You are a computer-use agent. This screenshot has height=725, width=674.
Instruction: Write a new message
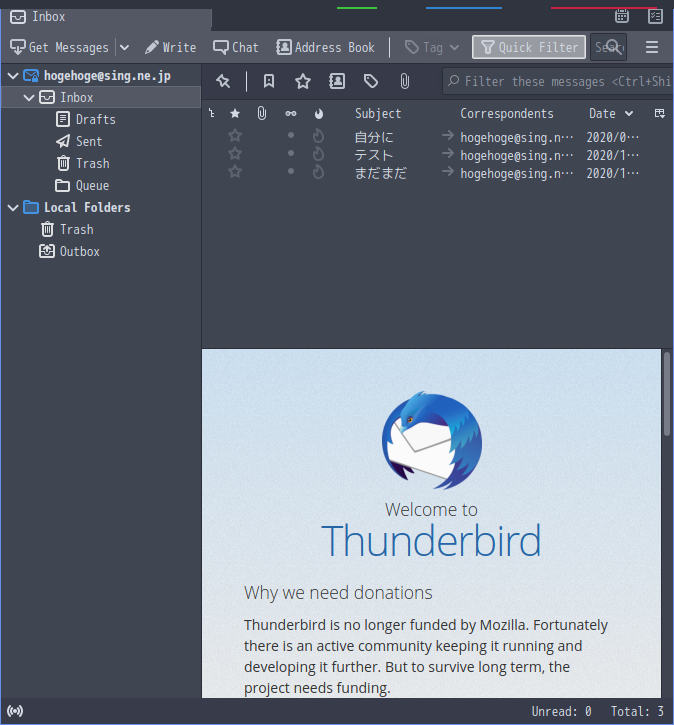[171, 47]
